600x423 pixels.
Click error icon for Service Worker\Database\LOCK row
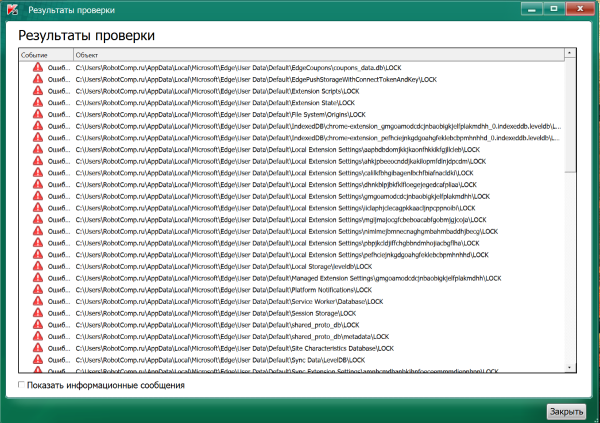click(38, 301)
